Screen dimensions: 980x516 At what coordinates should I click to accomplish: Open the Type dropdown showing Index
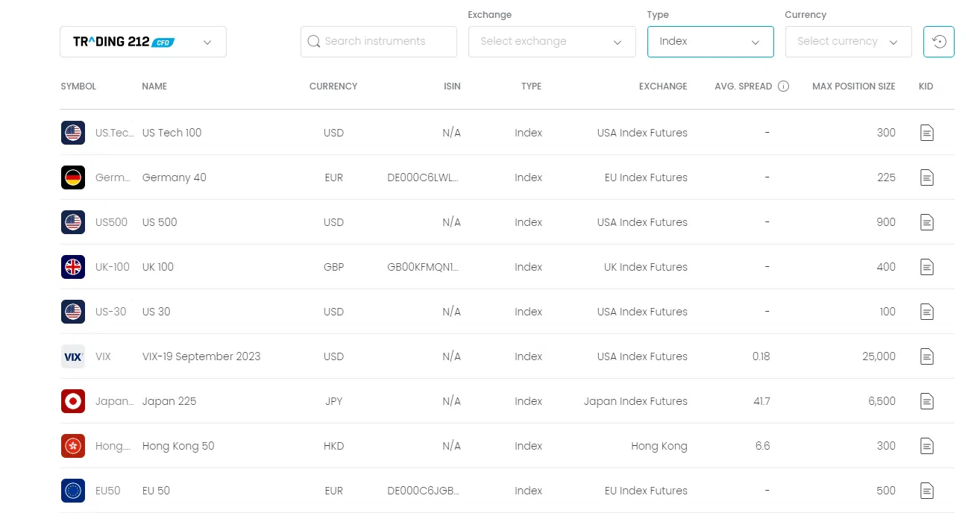point(711,42)
